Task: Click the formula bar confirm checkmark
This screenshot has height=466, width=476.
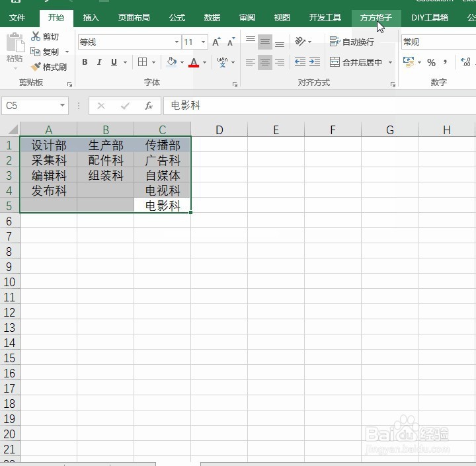Action: pos(125,106)
